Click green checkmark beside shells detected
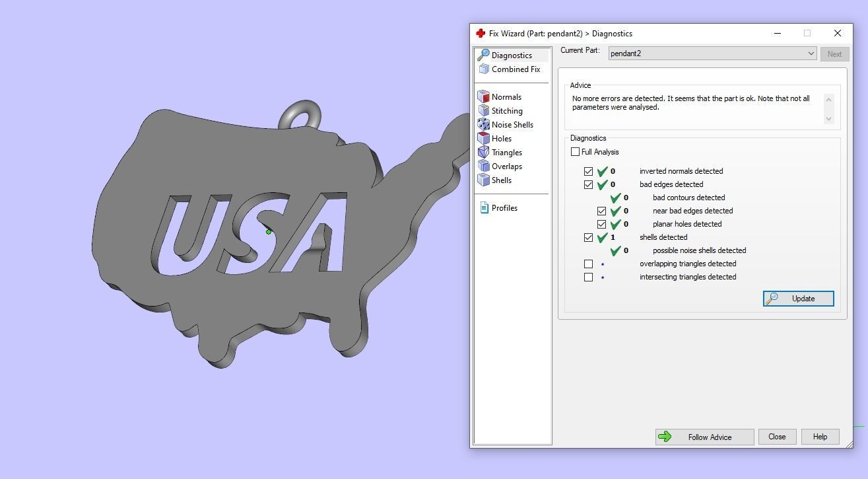Viewport: 868px width, 479px height. tap(602, 237)
